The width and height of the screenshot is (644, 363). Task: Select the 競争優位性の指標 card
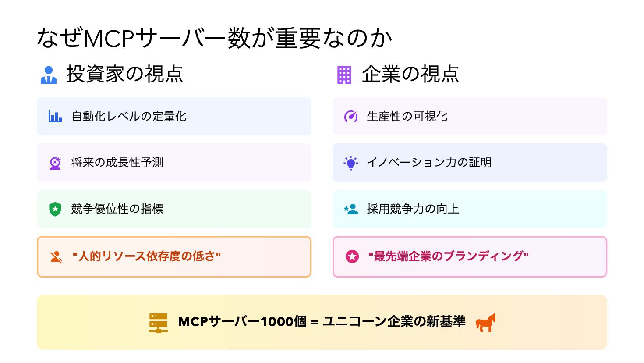[x=174, y=209]
